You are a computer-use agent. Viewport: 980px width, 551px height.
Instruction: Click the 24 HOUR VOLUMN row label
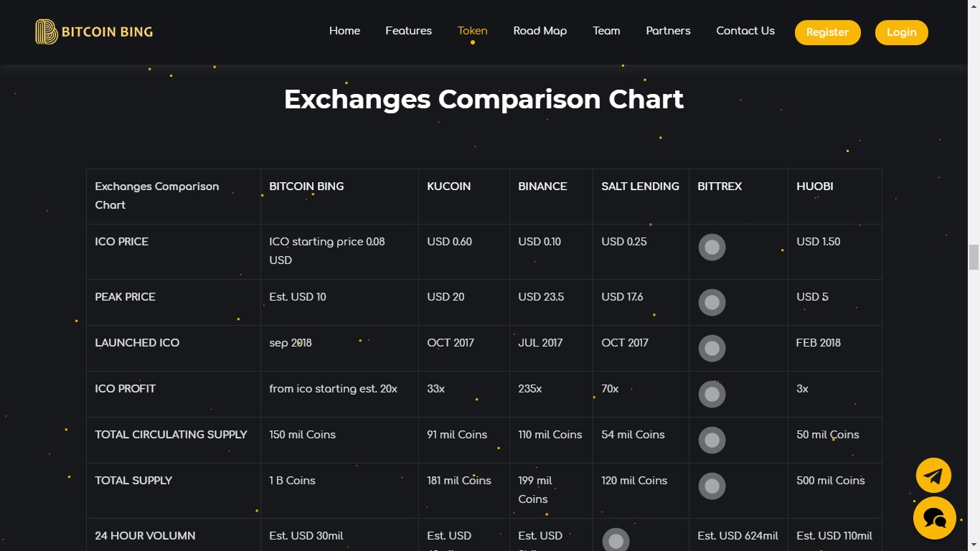pyautogui.click(x=145, y=536)
